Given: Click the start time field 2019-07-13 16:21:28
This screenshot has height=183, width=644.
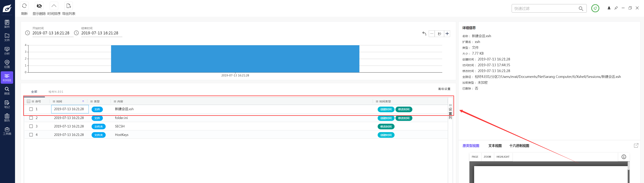Looking at the screenshot, I should pos(53,33).
